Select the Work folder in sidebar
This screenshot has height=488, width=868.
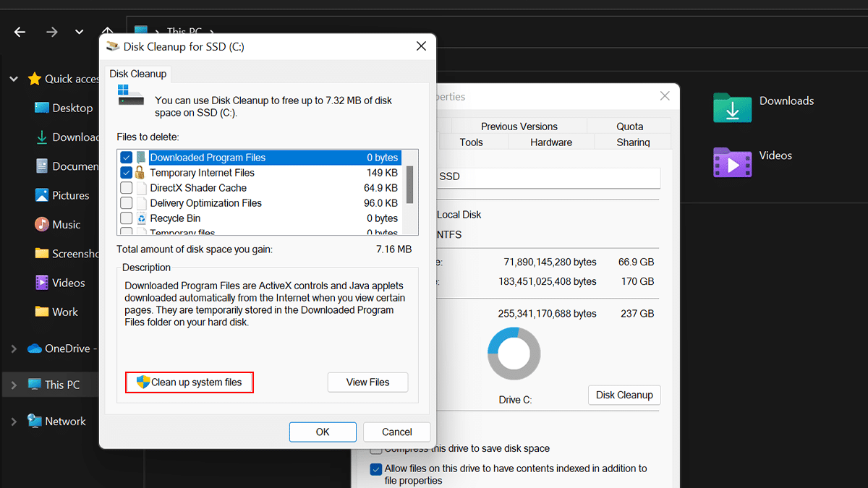coord(42,312)
